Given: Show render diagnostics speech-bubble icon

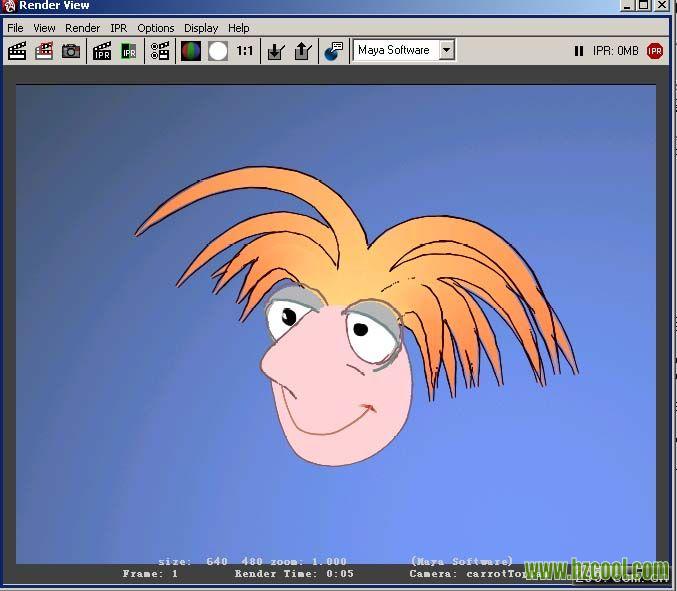Looking at the screenshot, I should [333, 51].
